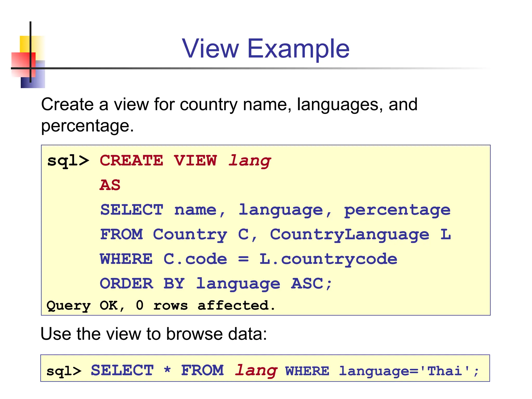Click the first 'sql>' prompt
Viewport: 532px width, 399px height.
[68, 161]
